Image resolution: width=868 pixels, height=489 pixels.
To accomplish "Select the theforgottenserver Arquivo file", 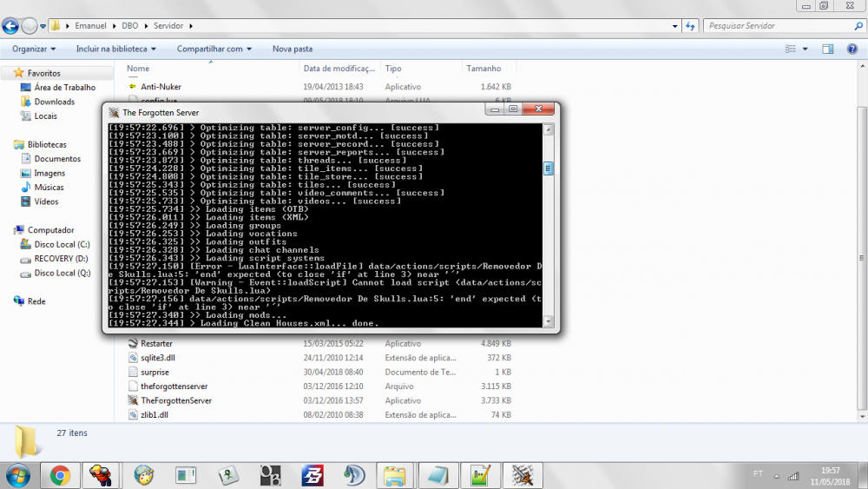I will 174,387.
